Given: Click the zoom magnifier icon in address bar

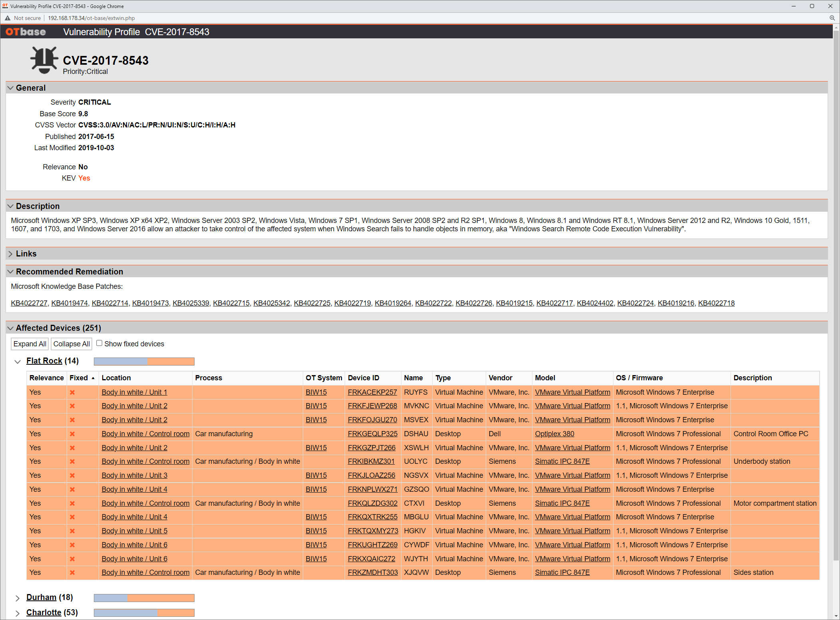Looking at the screenshot, I should (832, 18).
